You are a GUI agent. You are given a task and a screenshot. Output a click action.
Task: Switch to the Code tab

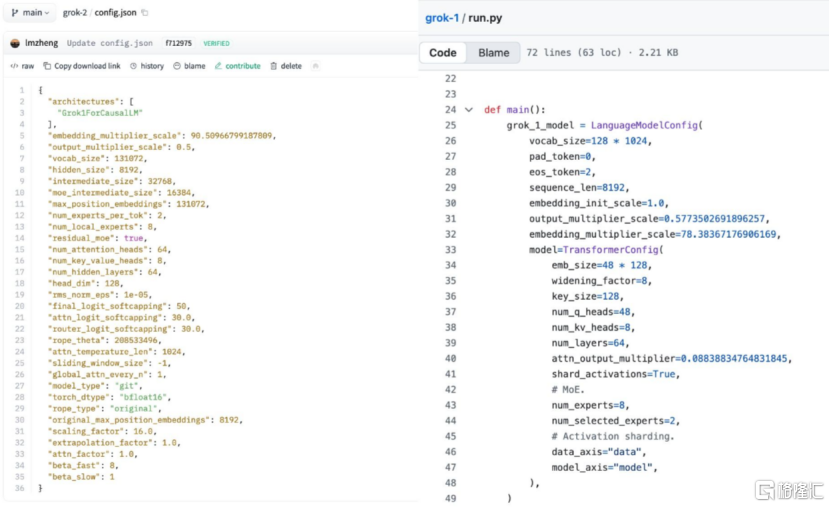[443, 53]
